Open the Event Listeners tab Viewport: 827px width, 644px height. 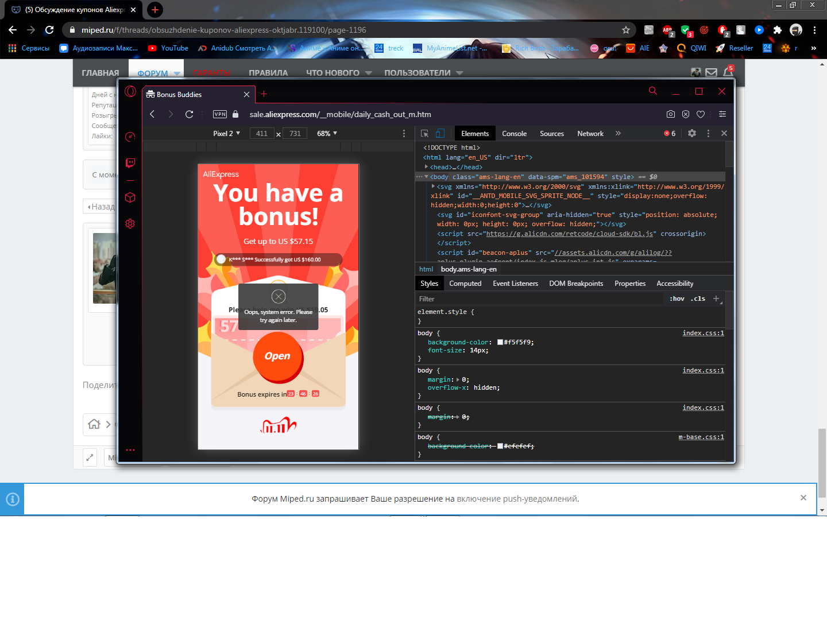[x=515, y=284]
